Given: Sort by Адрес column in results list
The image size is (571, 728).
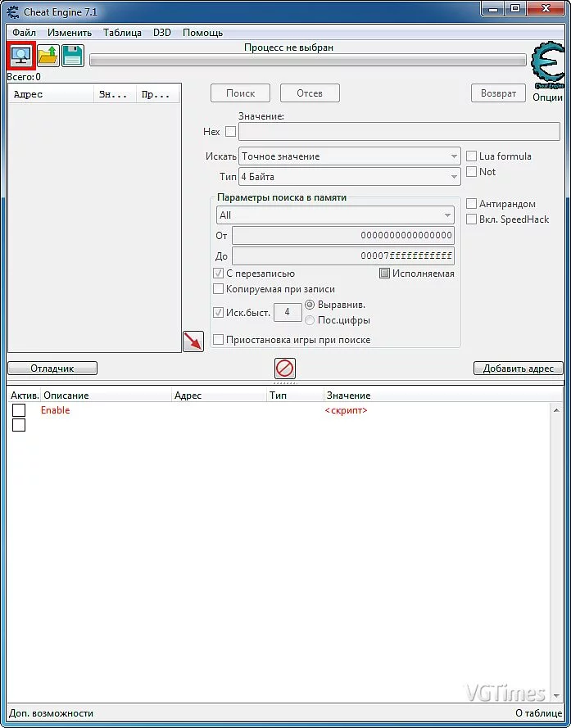Looking at the screenshot, I should click(x=51, y=94).
